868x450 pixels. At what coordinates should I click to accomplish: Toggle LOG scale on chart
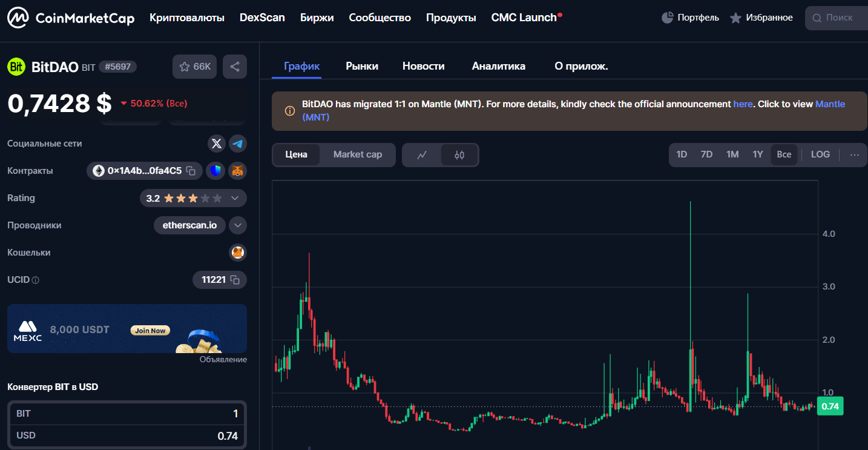[820, 154]
